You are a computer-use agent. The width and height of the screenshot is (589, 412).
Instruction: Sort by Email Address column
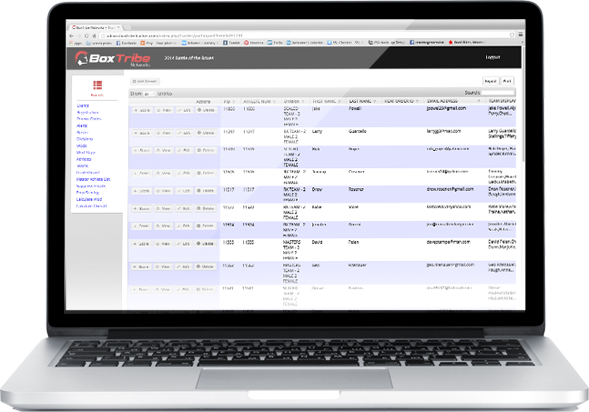(454, 101)
